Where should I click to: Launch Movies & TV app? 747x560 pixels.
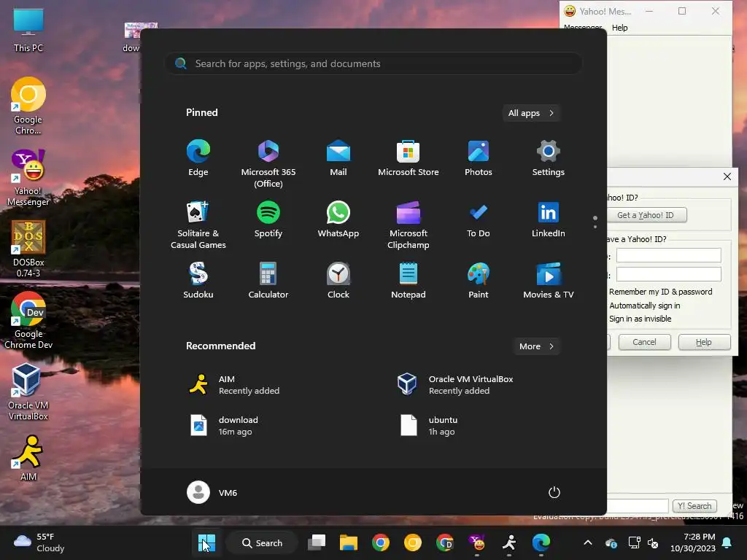549,281
